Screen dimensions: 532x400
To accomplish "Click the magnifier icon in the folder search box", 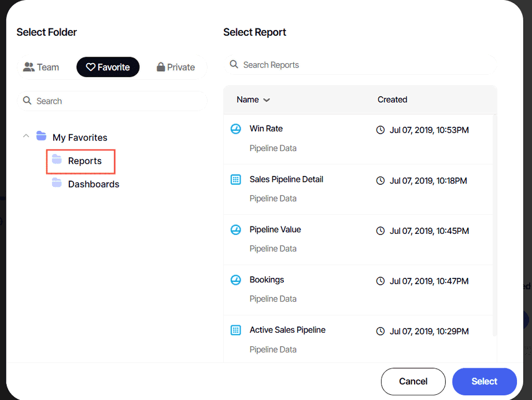I will click(27, 101).
